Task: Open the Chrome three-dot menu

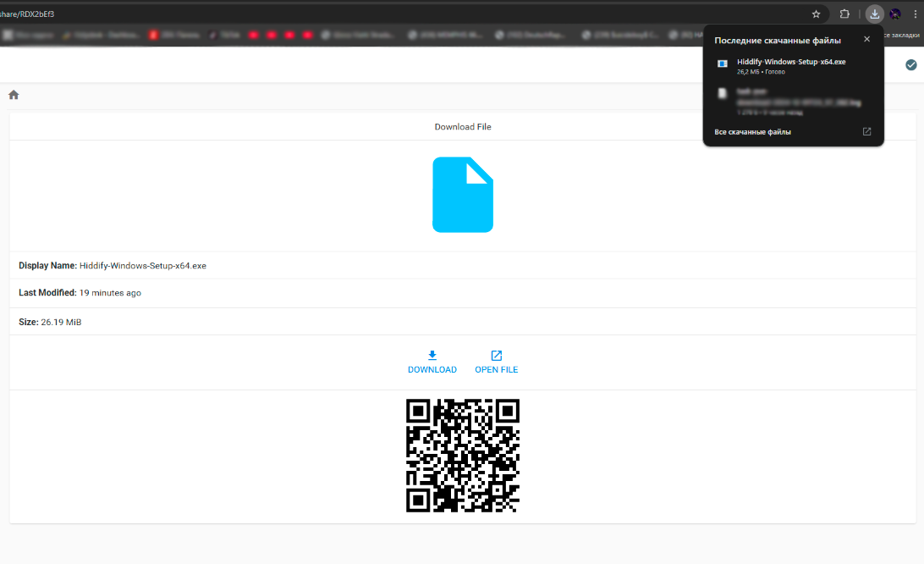Action: tap(916, 14)
